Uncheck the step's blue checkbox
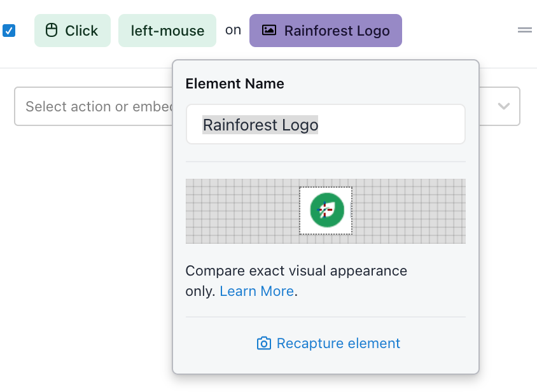 9,31
